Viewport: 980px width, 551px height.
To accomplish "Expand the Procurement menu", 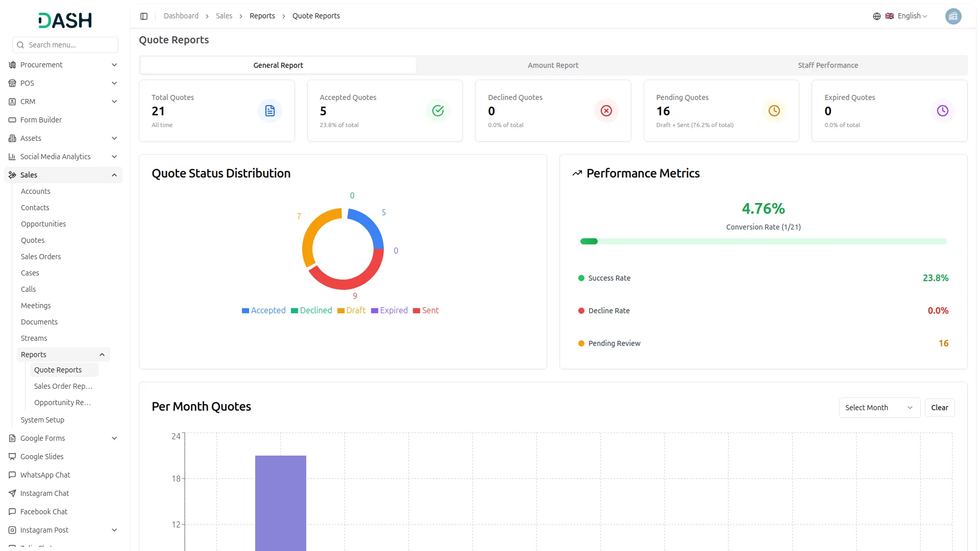I will [x=63, y=65].
